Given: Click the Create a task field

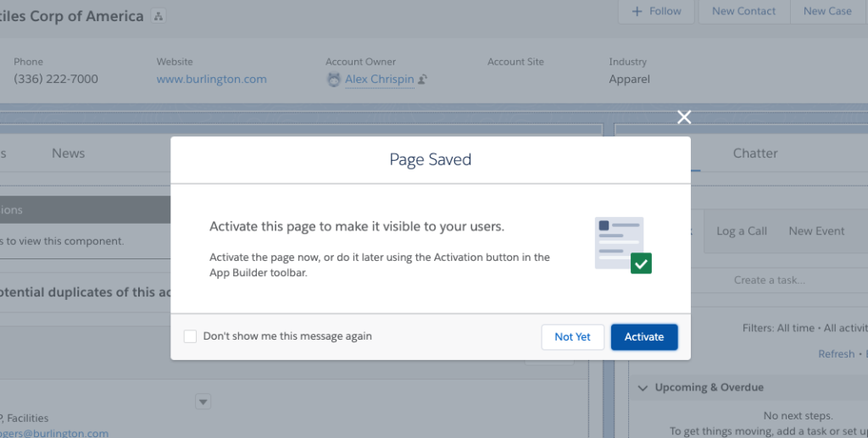Looking at the screenshot, I should pyautogui.click(x=780, y=280).
